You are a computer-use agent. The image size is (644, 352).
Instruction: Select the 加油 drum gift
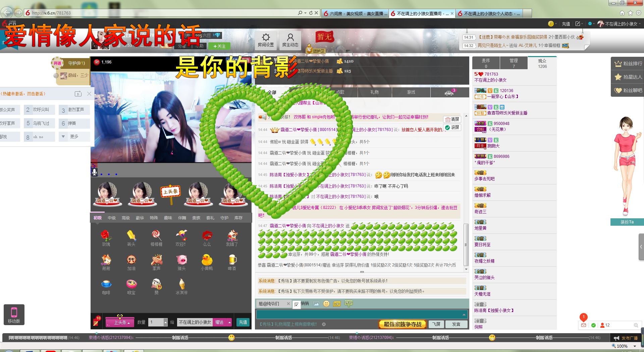[131, 262]
